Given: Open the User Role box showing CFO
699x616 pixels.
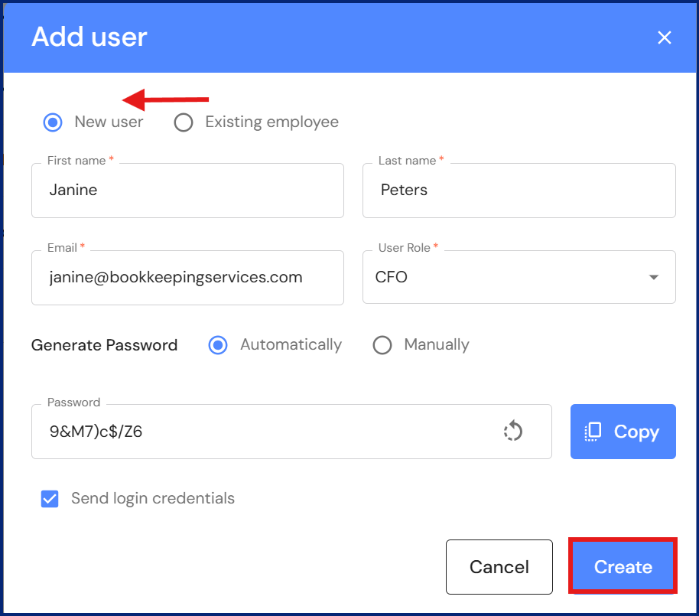Looking at the screenshot, I should pyautogui.click(x=505, y=277).
